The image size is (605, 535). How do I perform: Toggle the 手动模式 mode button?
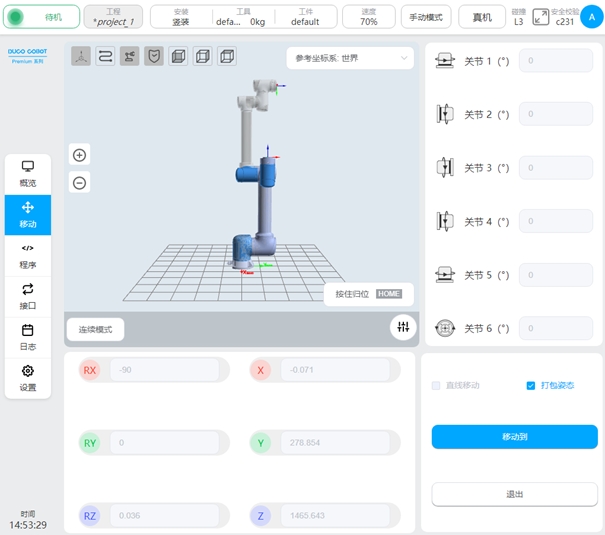(x=427, y=17)
